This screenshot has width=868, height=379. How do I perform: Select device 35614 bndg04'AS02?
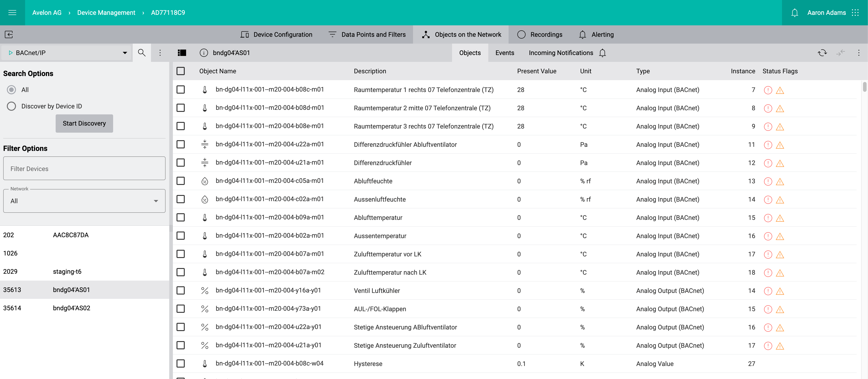(84, 308)
